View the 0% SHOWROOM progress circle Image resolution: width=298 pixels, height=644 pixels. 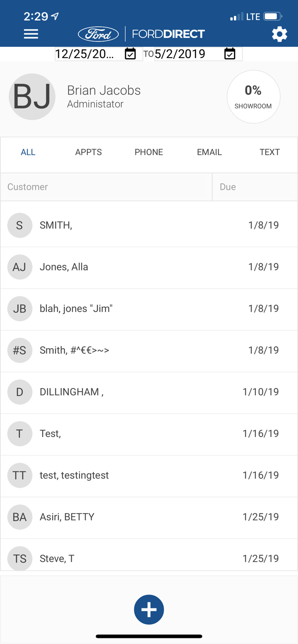[x=253, y=97]
